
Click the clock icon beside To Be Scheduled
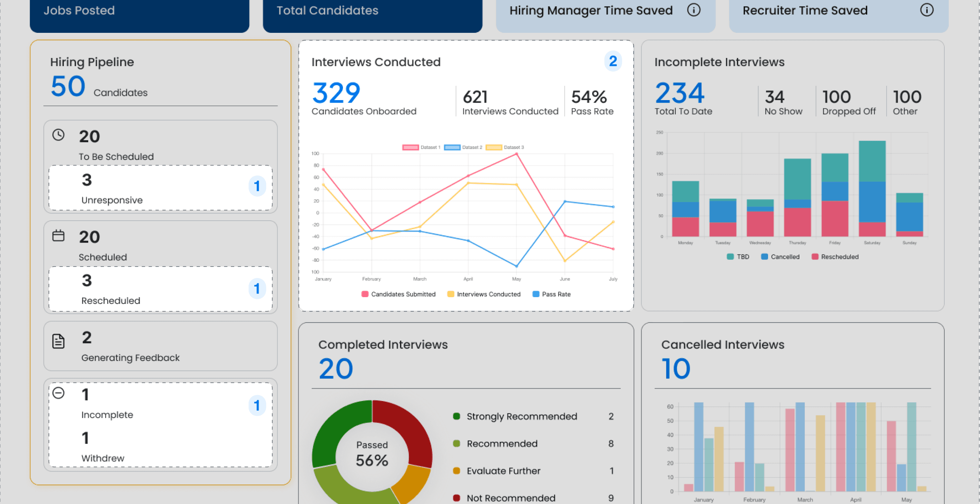point(58,135)
